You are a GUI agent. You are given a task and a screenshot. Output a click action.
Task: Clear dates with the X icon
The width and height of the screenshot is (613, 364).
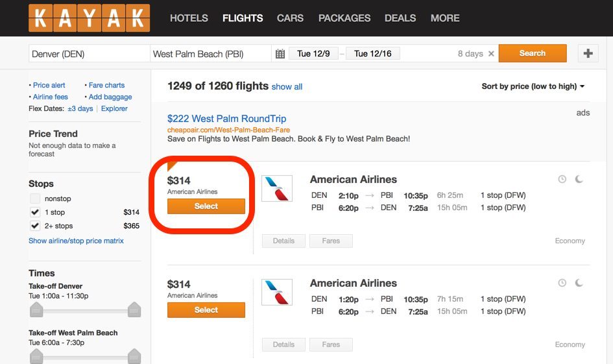coord(492,54)
